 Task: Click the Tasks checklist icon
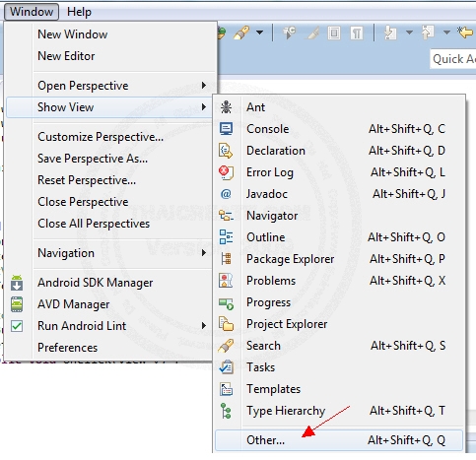[226, 367]
